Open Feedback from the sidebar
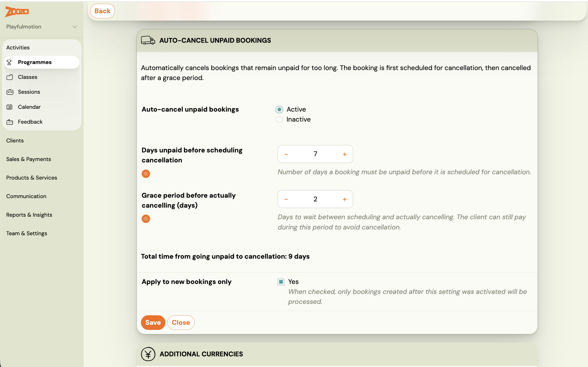588x367 pixels. (42, 122)
